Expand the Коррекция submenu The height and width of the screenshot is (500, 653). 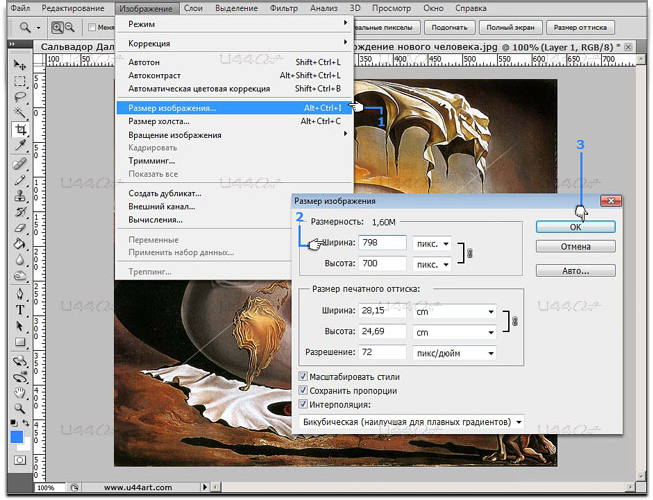[x=234, y=43]
